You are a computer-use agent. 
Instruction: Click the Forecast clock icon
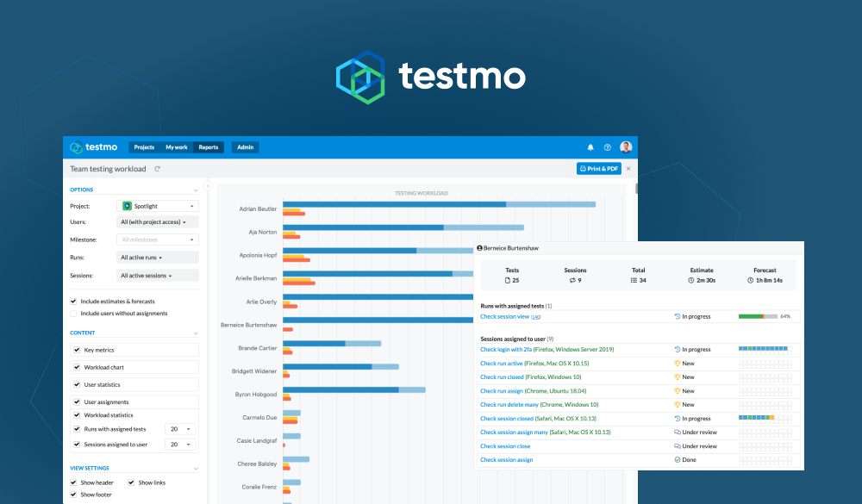[x=751, y=280]
